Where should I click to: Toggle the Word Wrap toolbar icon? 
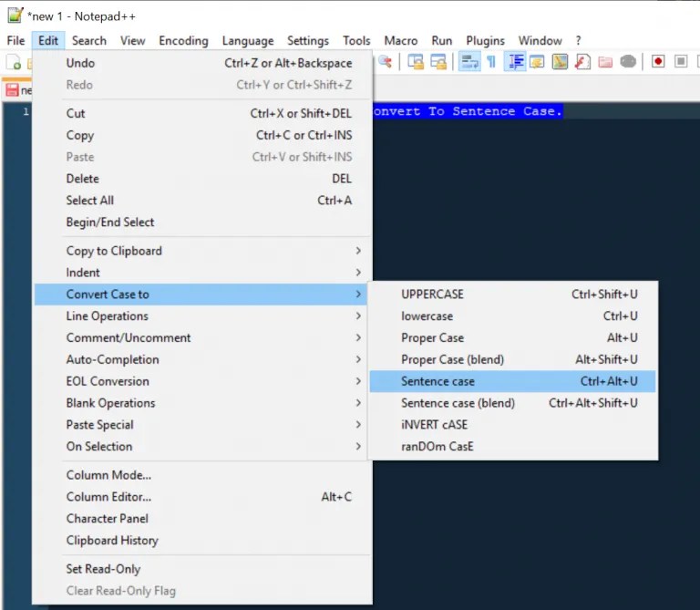pyautogui.click(x=469, y=62)
